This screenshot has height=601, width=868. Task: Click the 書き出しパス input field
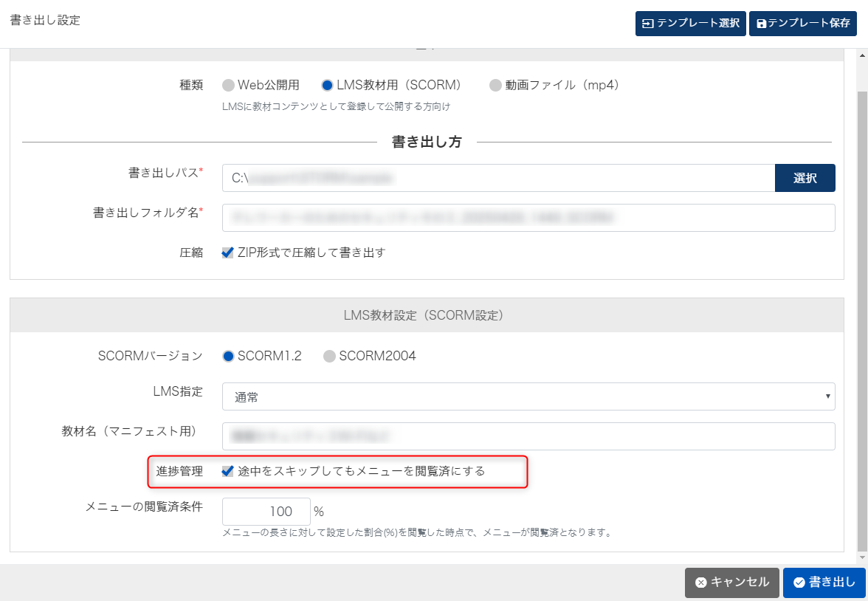498,178
